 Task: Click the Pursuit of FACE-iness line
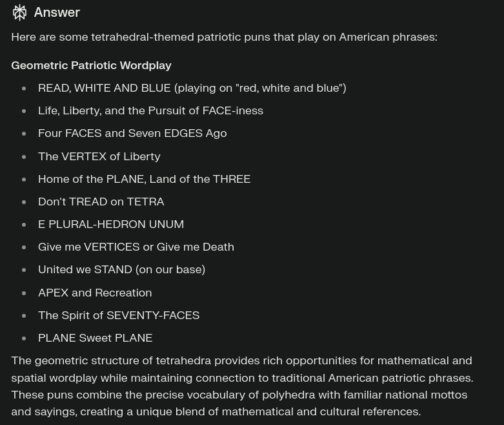(150, 110)
